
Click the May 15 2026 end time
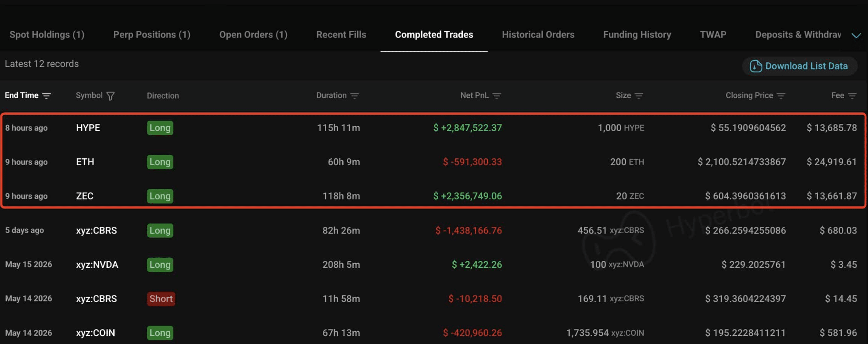(x=28, y=265)
